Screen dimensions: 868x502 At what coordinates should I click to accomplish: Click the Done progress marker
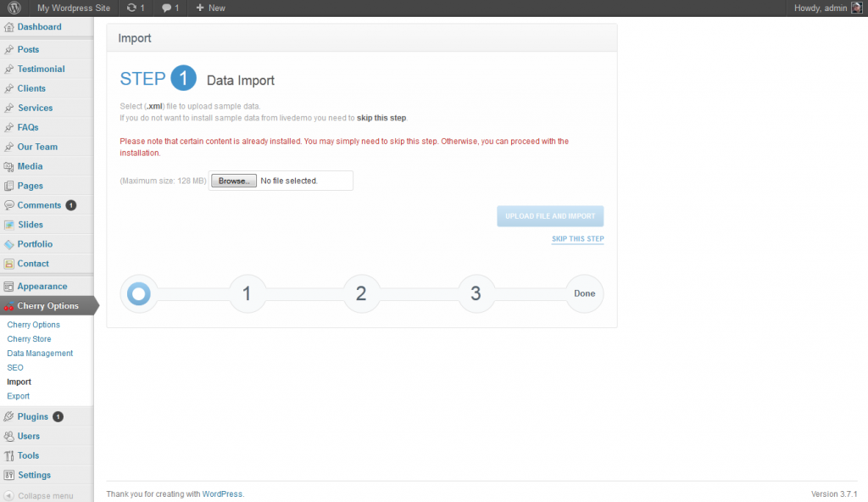(x=585, y=293)
